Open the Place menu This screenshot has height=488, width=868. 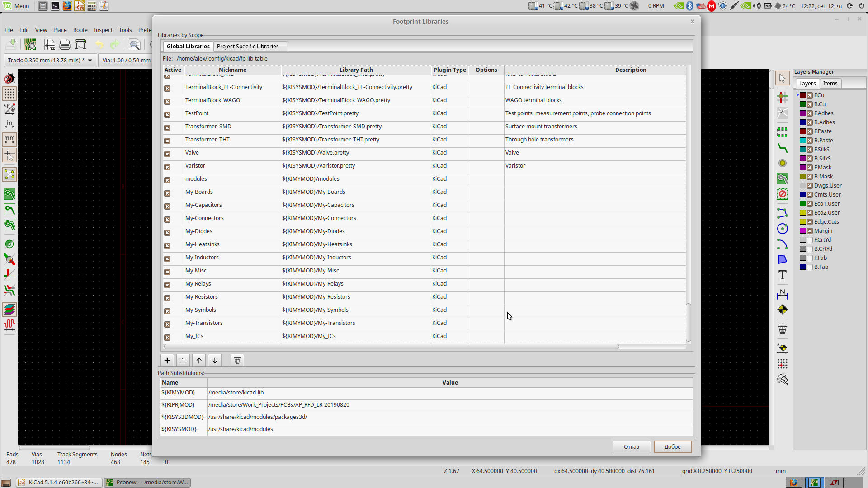click(60, 30)
